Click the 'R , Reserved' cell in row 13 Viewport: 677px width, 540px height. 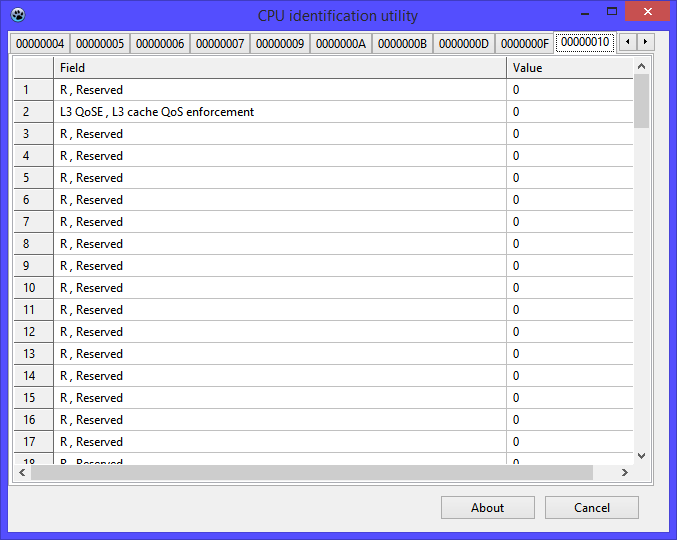click(x=280, y=354)
